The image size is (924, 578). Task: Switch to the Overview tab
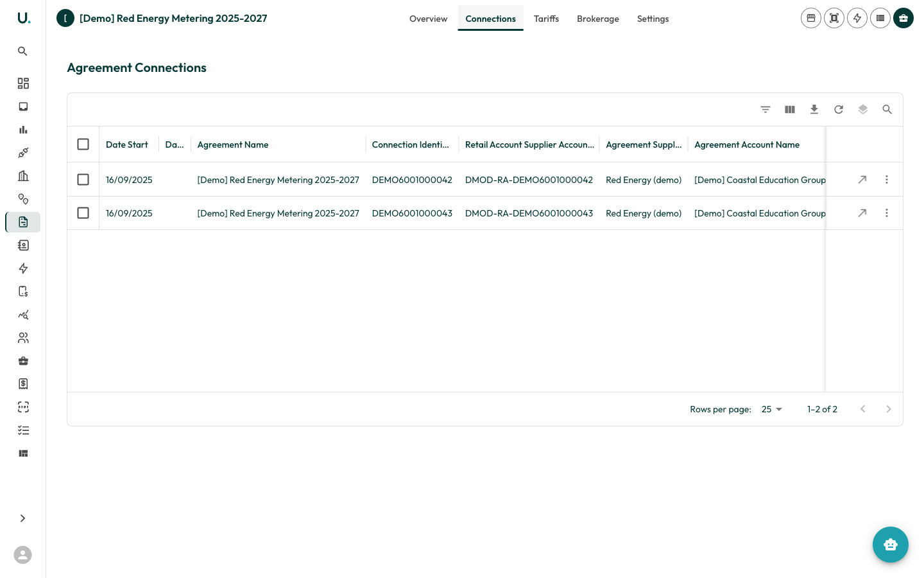pyautogui.click(x=428, y=19)
